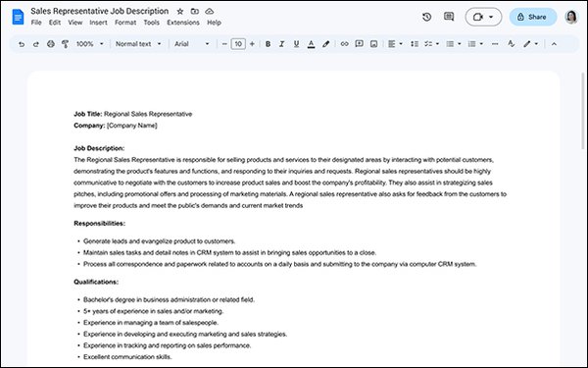
Task: Click the font size field
Action: [x=238, y=44]
